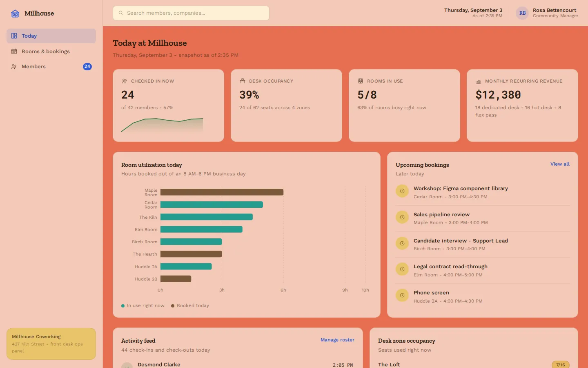588x368 pixels.
Task: Click clock icon beside Legal contract read-through
Action: tap(402, 269)
